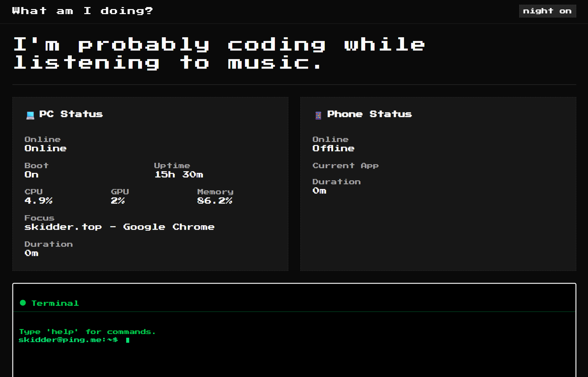Screen dimensions: 588x377
Task: Toggle the "night on" theme switch
Action: [547, 11]
